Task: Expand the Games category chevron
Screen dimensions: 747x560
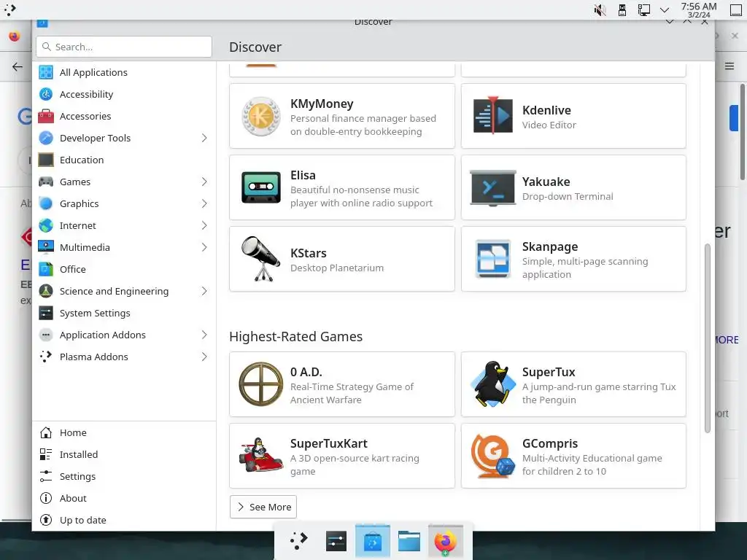Action: pyautogui.click(x=204, y=182)
